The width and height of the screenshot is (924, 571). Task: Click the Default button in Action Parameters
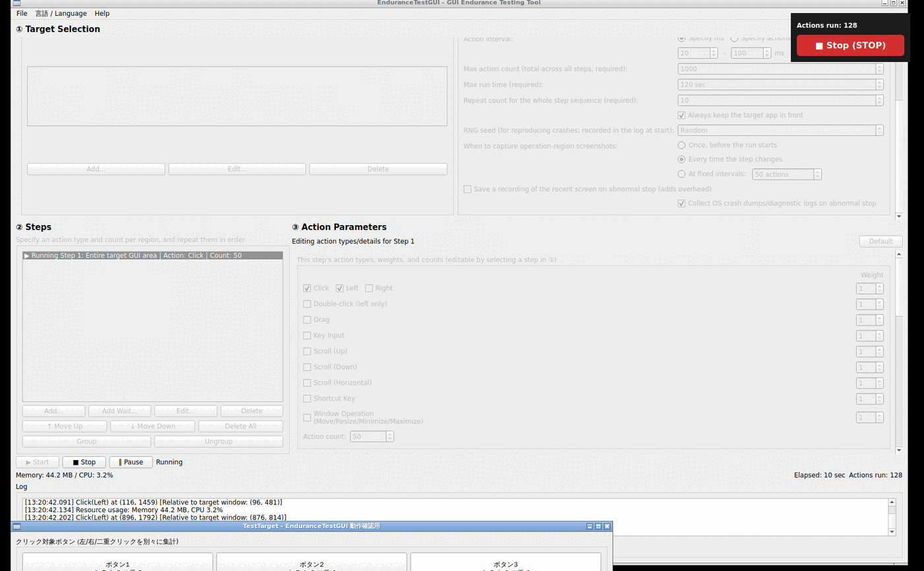click(x=880, y=242)
